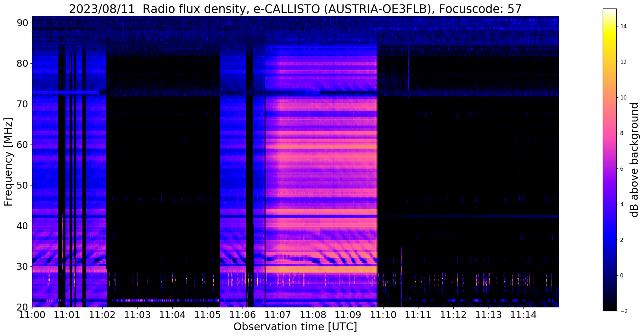
Task: Click the 11:08 time tick label
Action: pyautogui.click(x=313, y=315)
